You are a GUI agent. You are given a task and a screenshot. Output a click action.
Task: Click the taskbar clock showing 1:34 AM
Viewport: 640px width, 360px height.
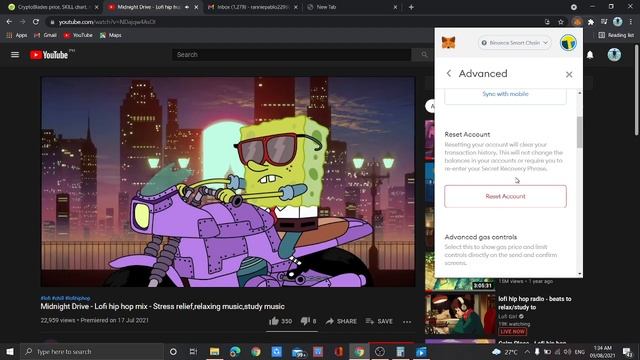coord(602,351)
